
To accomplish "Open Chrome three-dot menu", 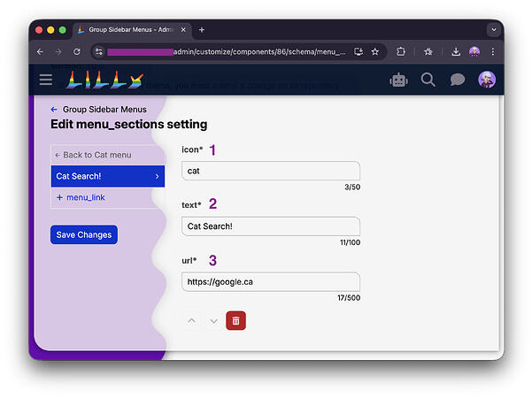I will 493,51.
